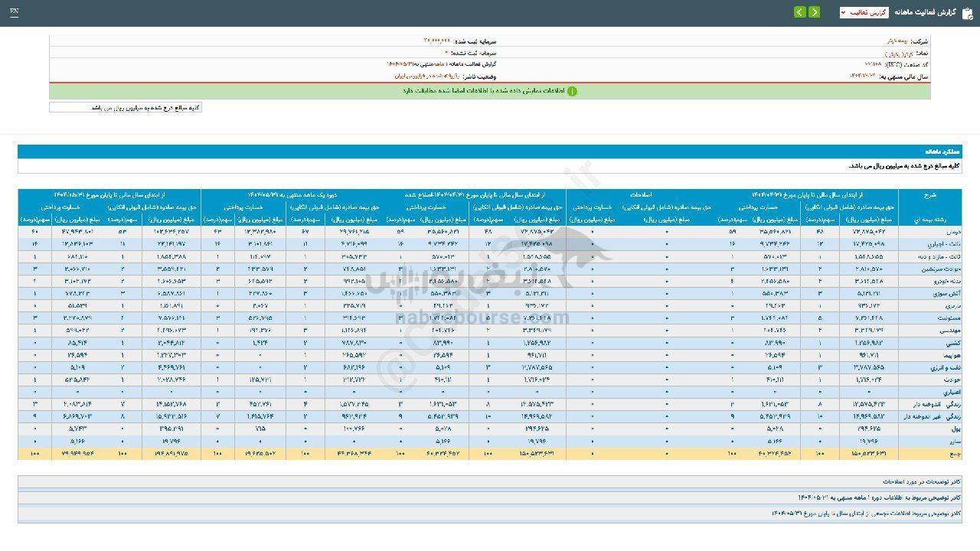Select the مسئولیت insurance row label

946,317
